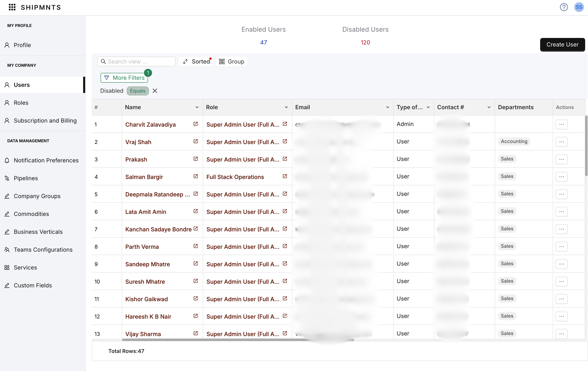Open Custom Fields
Viewport: 588px width, 371px height.
click(x=43, y=285)
